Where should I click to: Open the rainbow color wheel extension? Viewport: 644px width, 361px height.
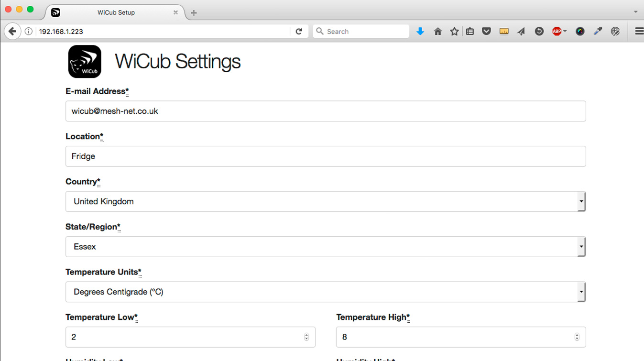pyautogui.click(x=580, y=32)
